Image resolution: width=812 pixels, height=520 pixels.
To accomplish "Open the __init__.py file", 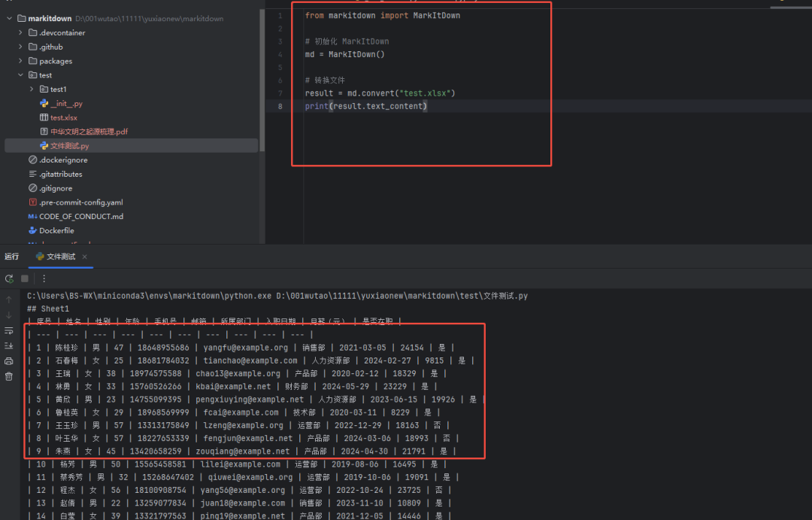I will [x=66, y=104].
